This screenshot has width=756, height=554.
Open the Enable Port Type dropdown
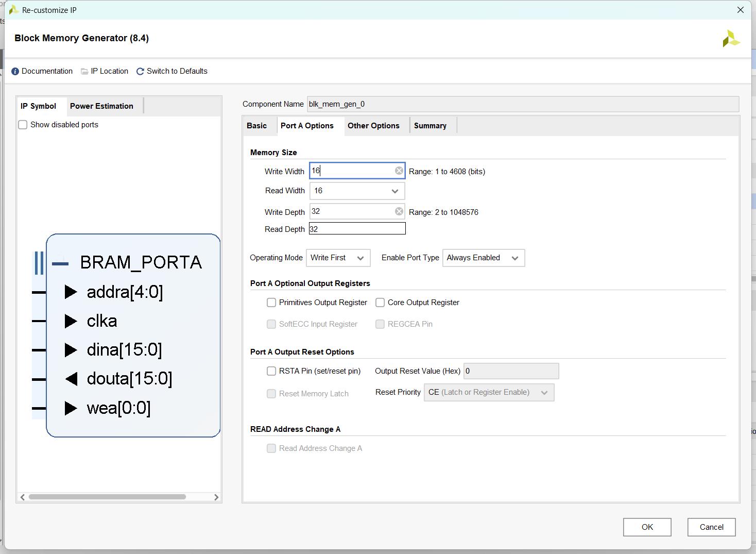[x=484, y=258]
